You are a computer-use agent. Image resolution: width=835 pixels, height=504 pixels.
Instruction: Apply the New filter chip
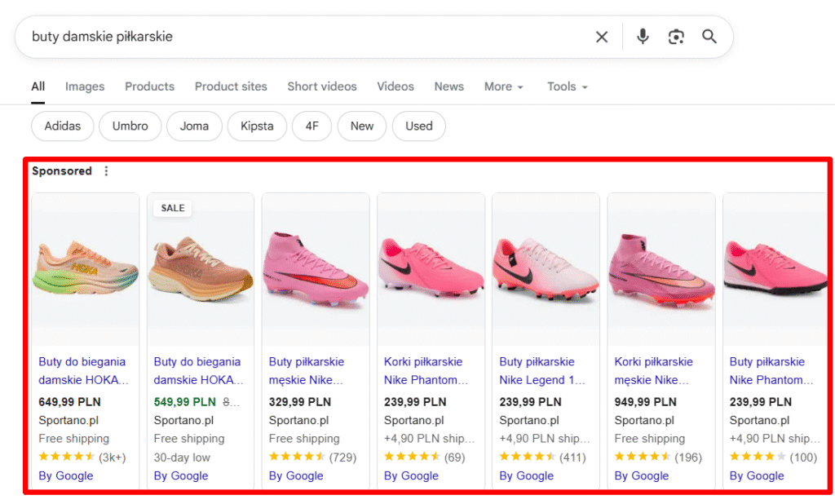tap(361, 126)
